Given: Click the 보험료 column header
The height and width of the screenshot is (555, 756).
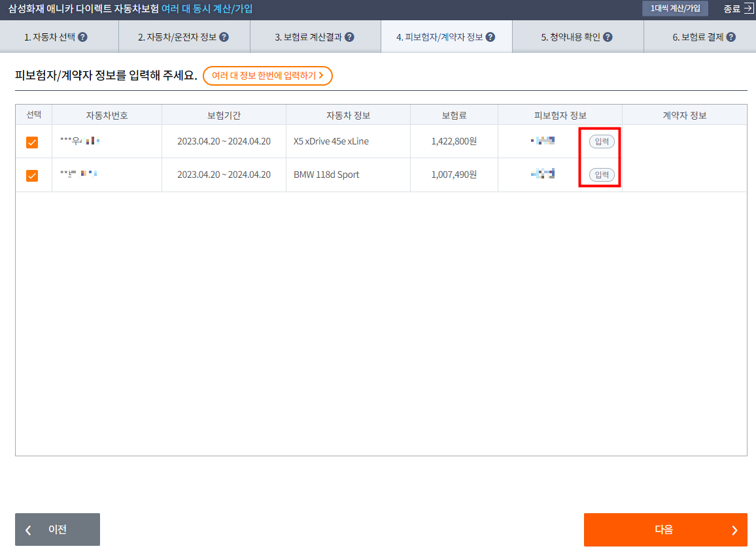Looking at the screenshot, I should [454, 115].
